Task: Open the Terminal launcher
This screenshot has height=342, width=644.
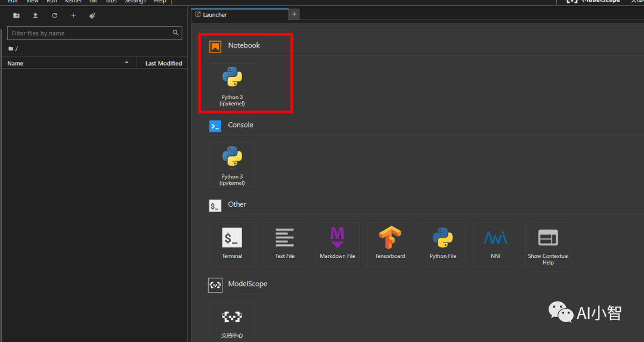Action: (232, 244)
